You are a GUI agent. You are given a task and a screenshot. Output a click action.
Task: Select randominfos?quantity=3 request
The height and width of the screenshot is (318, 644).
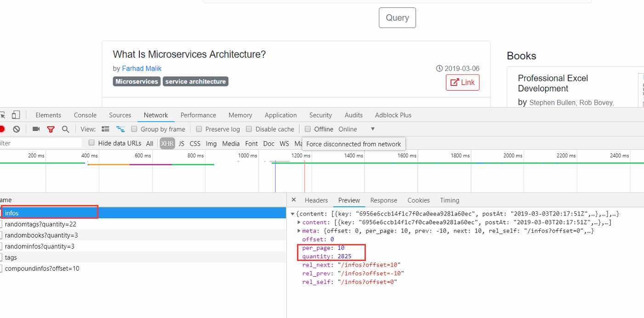(x=142, y=246)
